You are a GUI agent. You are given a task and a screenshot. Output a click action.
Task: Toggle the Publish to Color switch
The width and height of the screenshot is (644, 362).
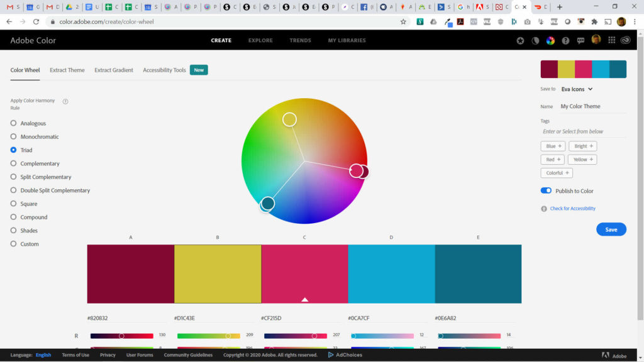pyautogui.click(x=546, y=190)
